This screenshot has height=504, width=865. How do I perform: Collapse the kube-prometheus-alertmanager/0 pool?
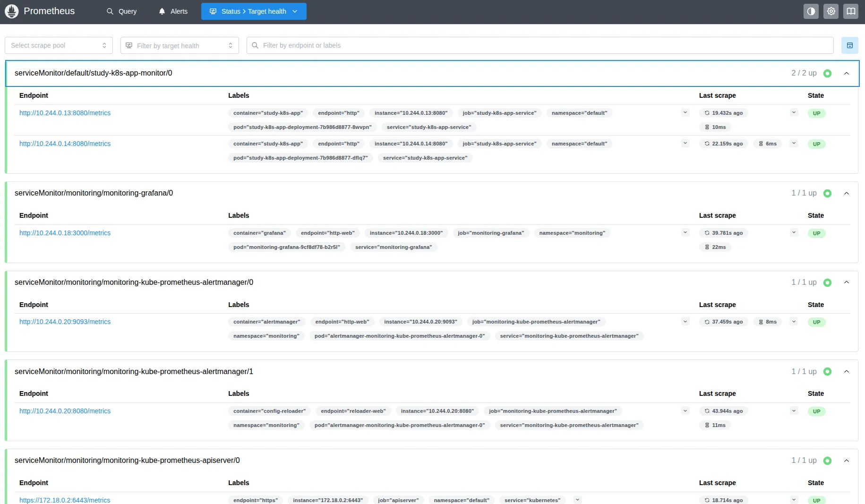(x=847, y=282)
